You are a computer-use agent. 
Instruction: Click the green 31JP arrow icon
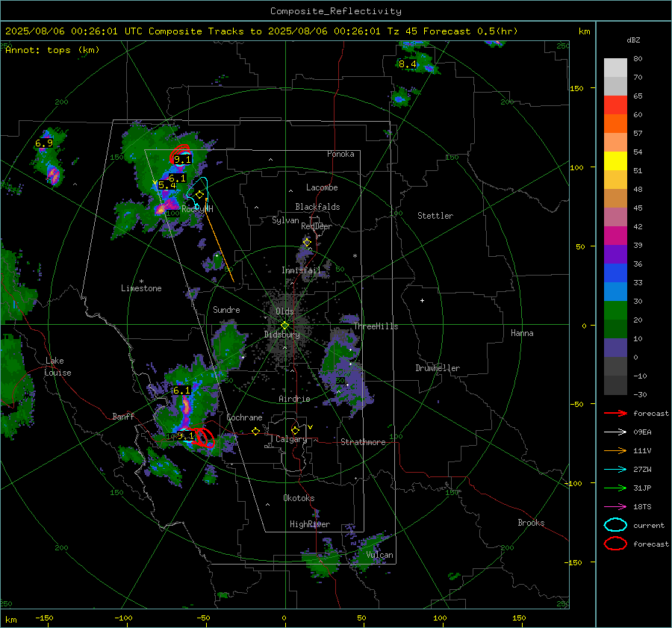(615, 488)
